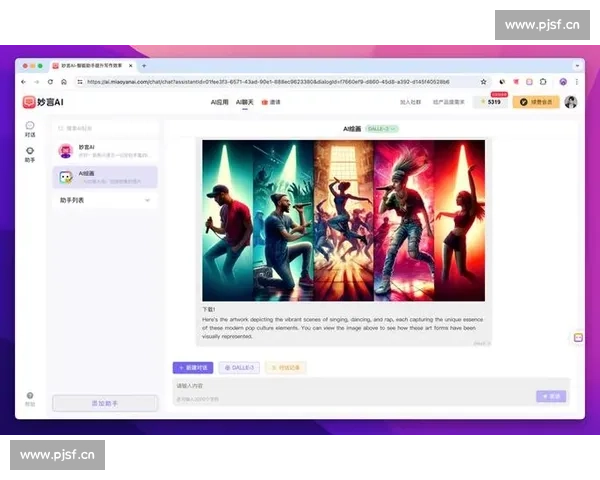
Task: Open the 5319 points balance
Action: click(x=490, y=102)
